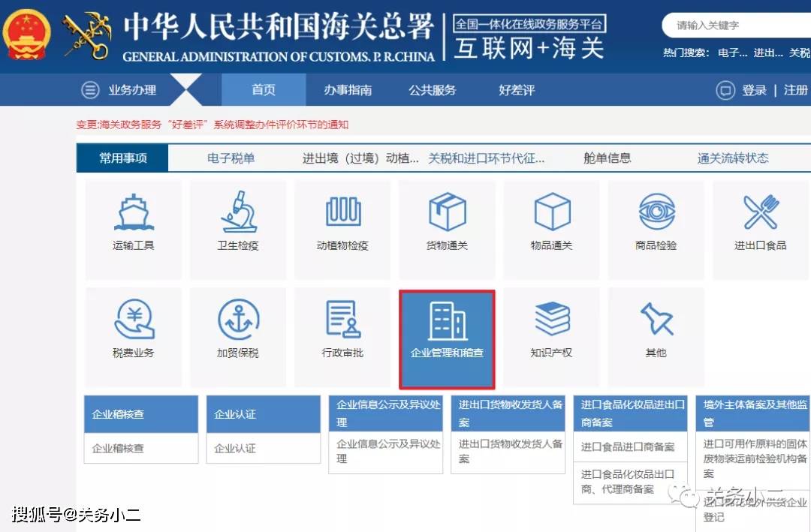Click hot search term 电子...
This screenshot has height=532, width=811.
[732, 53]
